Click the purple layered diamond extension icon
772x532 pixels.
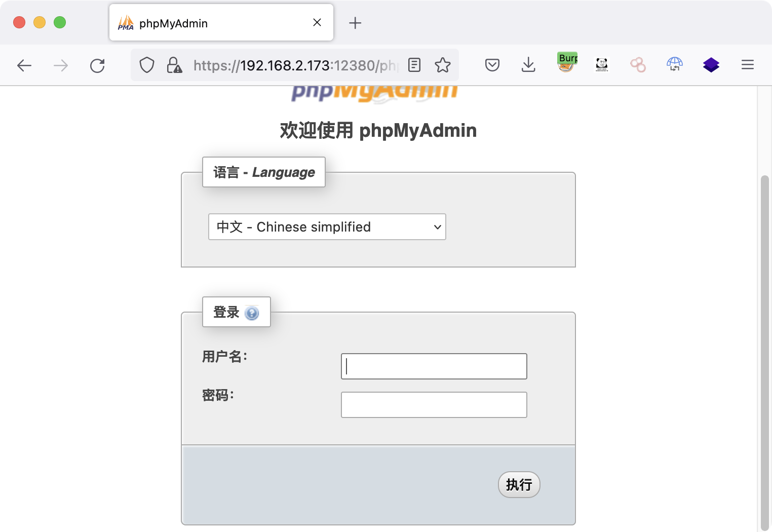coord(711,64)
